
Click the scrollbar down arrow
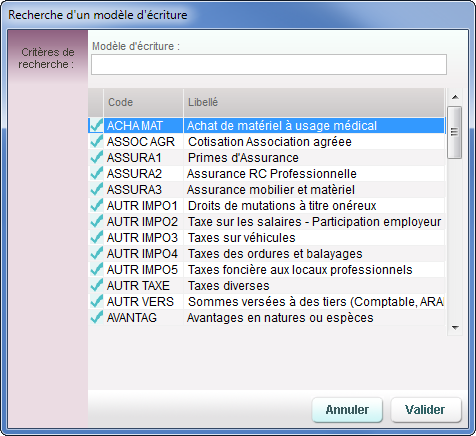[x=455, y=328]
